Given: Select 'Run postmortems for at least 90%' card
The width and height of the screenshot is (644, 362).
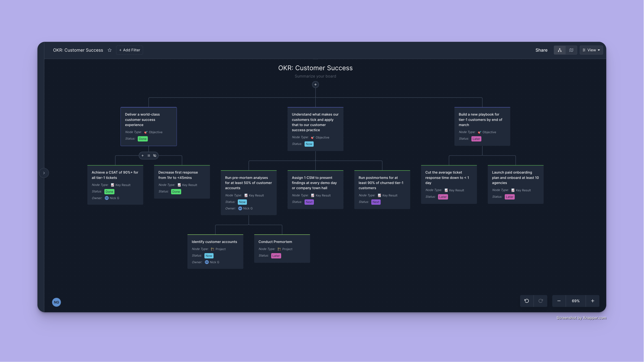Looking at the screenshot, I should [x=382, y=189].
